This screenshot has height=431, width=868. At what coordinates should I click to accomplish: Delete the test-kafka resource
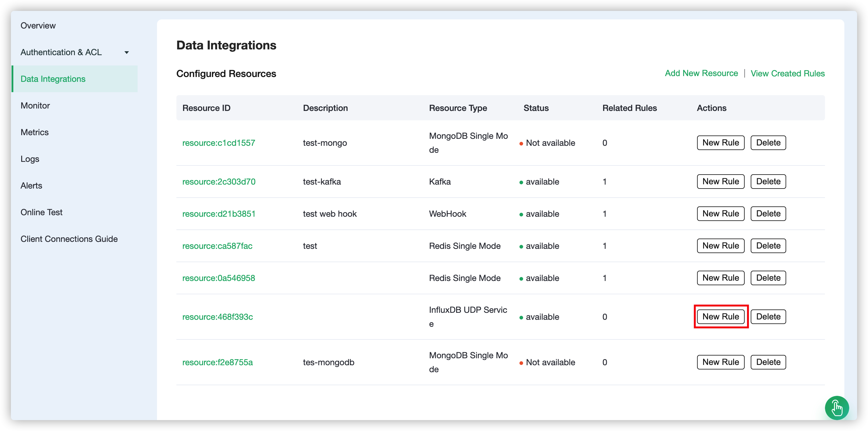click(768, 181)
